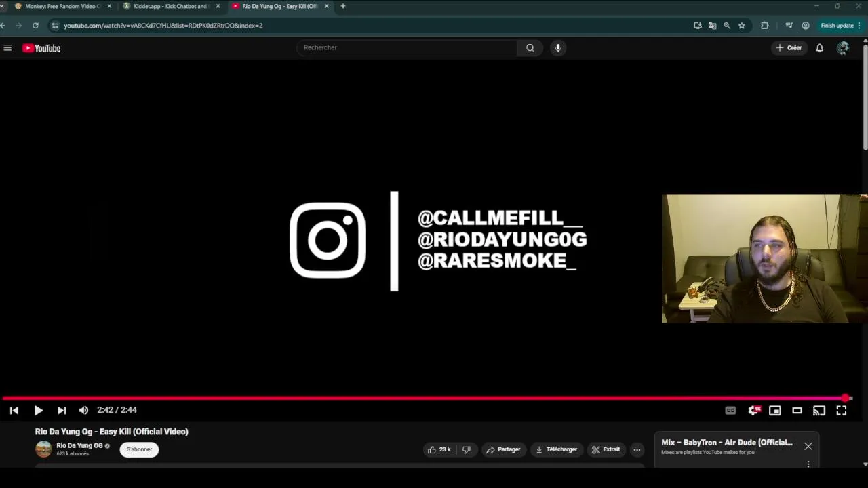Dislike the video
This screenshot has width=868, height=488.
[466, 449]
